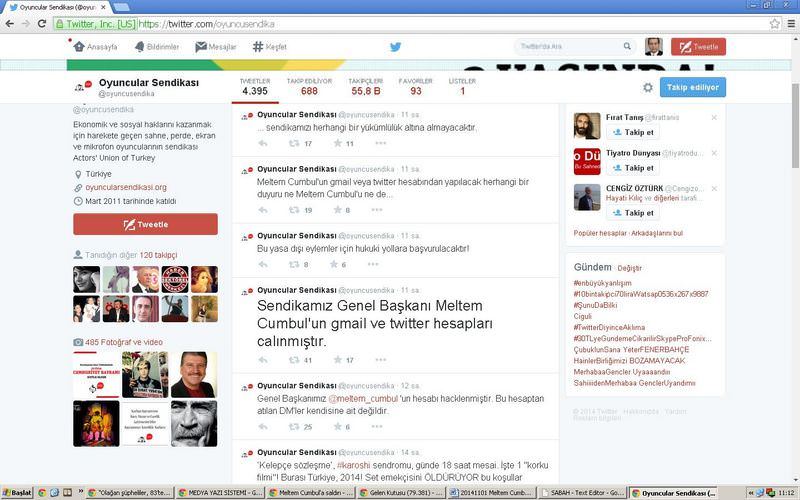Open the gear settings dropdown
This screenshot has width=800, height=500.
click(x=647, y=87)
